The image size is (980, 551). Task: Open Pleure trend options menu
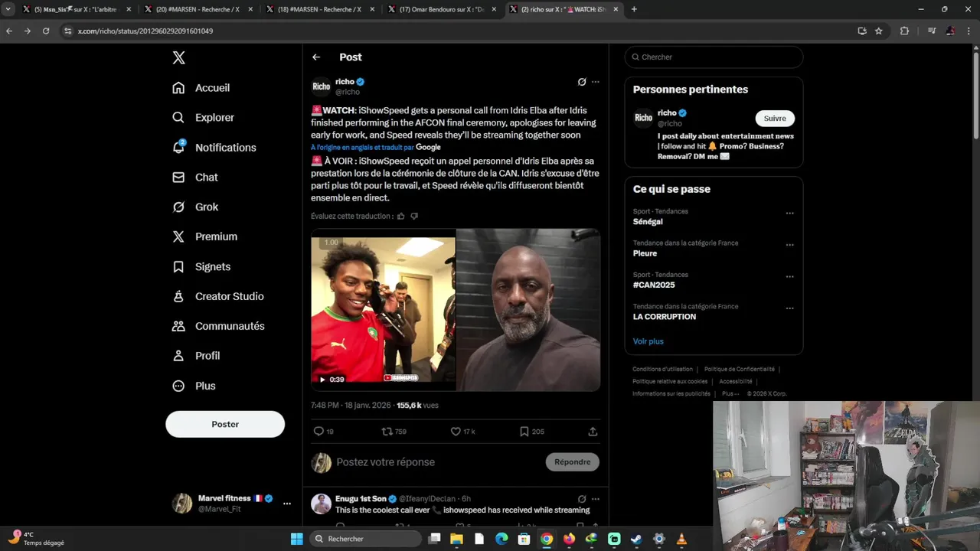coord(790,245)
